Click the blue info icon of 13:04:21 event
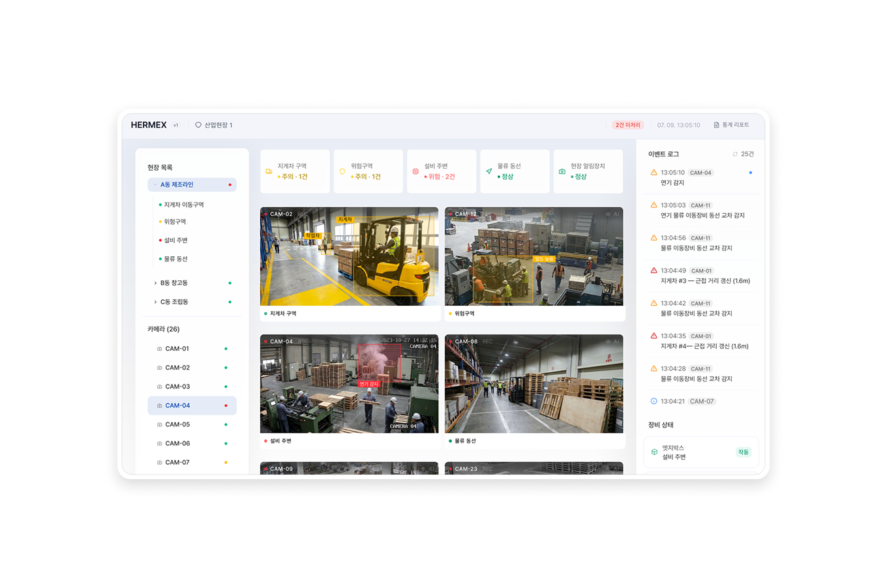 point(654,401)
